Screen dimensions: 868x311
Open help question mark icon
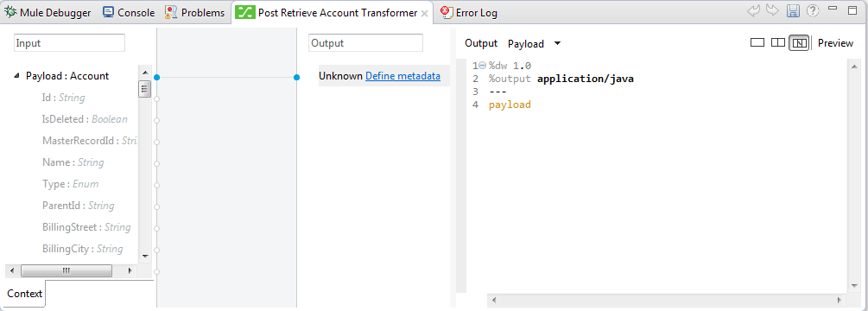pyautogui.click(x=812, y=10)
